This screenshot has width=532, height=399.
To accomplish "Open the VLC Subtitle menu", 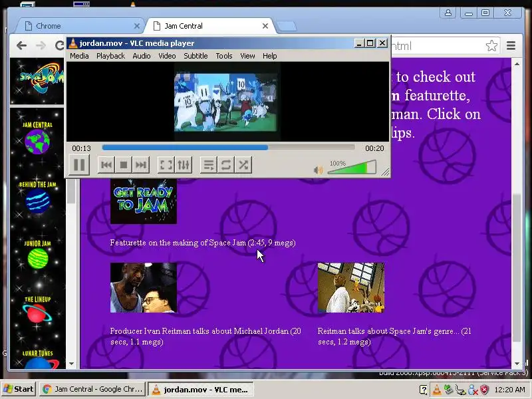I will (196, 56).
